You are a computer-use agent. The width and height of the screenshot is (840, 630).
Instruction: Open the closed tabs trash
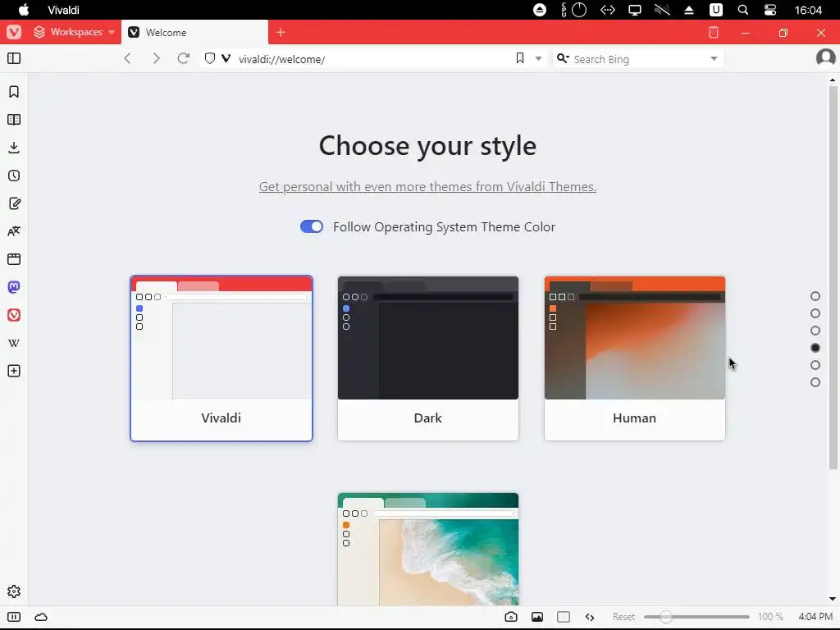point(714,32)
